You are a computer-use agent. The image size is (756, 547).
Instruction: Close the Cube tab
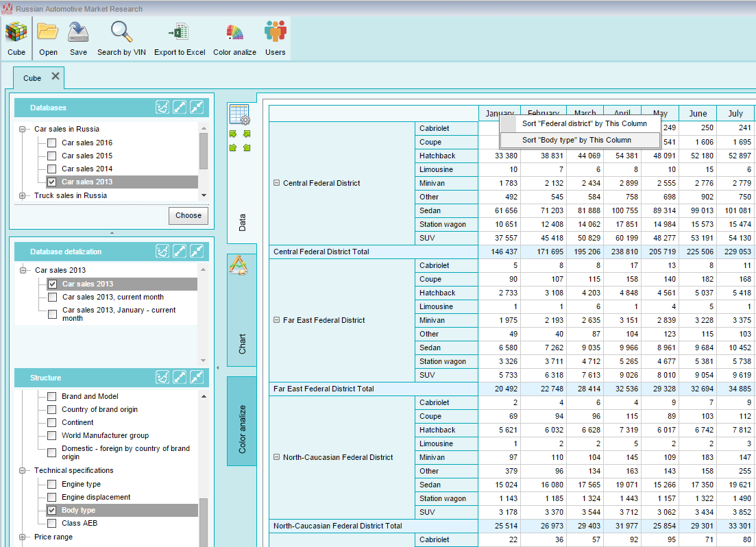[x=56, y=76]
